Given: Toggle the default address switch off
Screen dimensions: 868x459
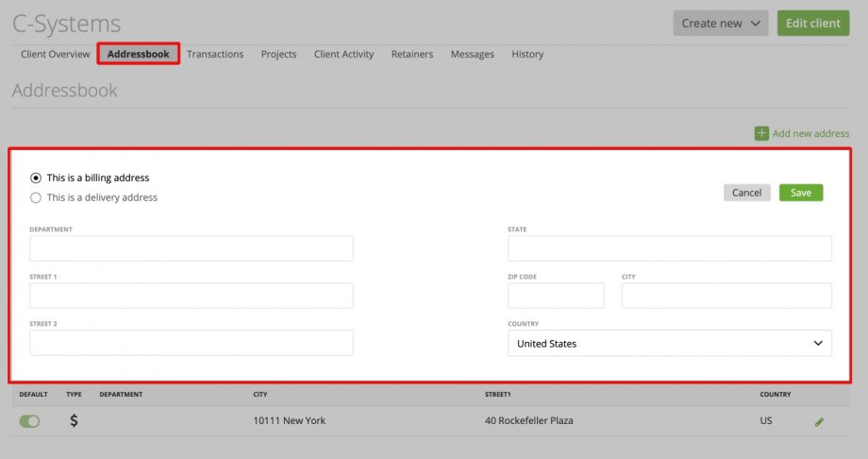Looking at the screenshot, I should coord(29,421).
